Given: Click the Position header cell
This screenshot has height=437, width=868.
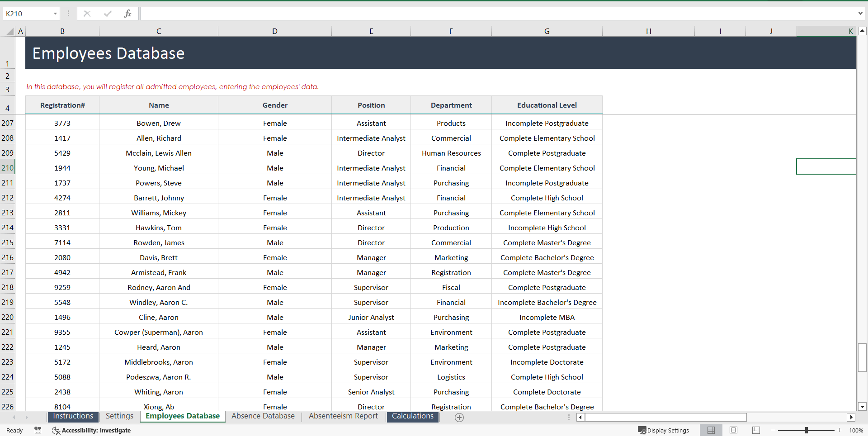Looking at the screenshot, I should pos(371,105).
